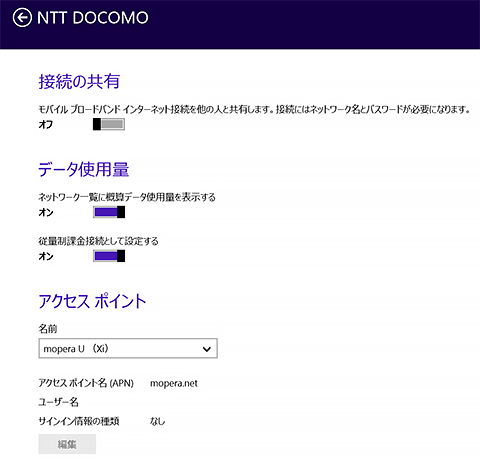Go back using the circled arrow icon
The height and width of the screenshot is (461, 480).
(x=22, y=18)
